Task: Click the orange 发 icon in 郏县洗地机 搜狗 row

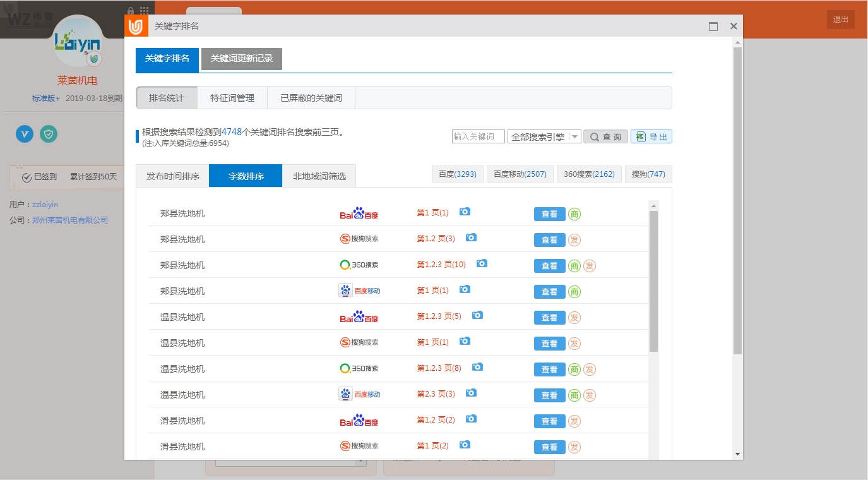Action: click(574, 240)
